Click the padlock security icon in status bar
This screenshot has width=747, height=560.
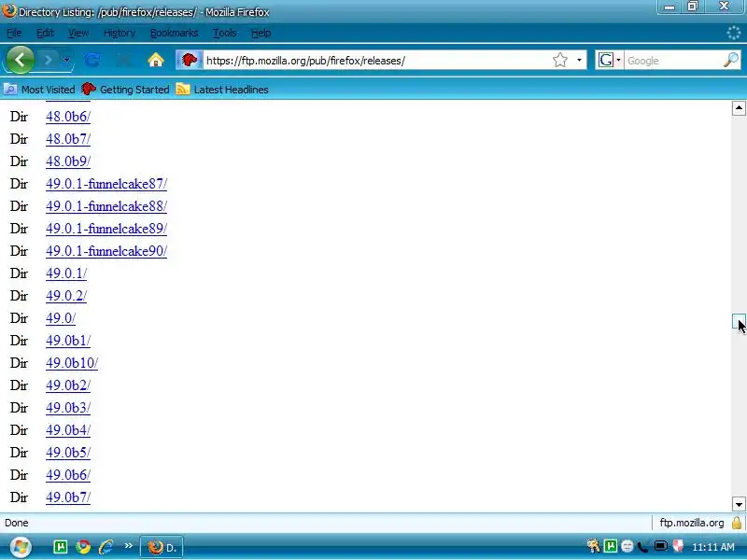[x=737, y=523]
